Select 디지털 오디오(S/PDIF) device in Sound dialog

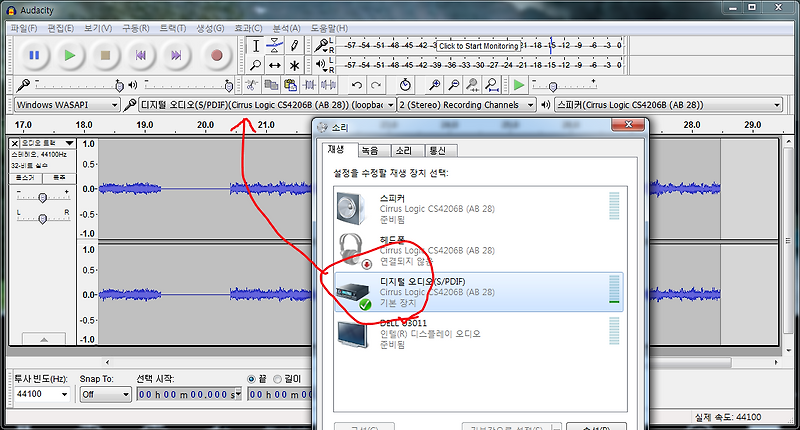[479, 292]
